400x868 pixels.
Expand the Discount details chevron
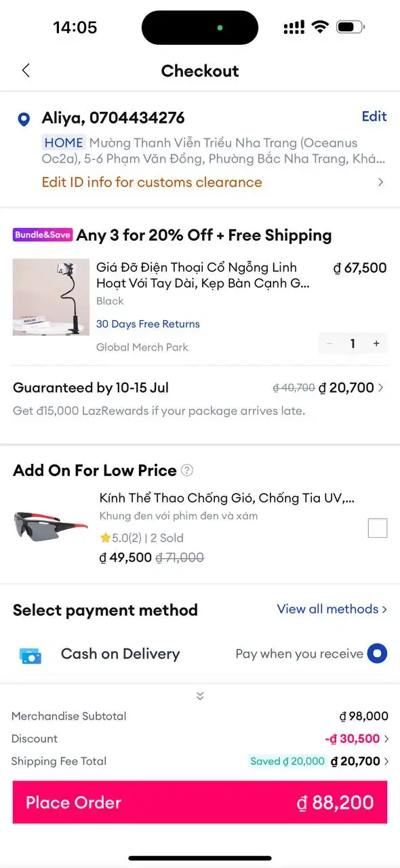(386, 738)
